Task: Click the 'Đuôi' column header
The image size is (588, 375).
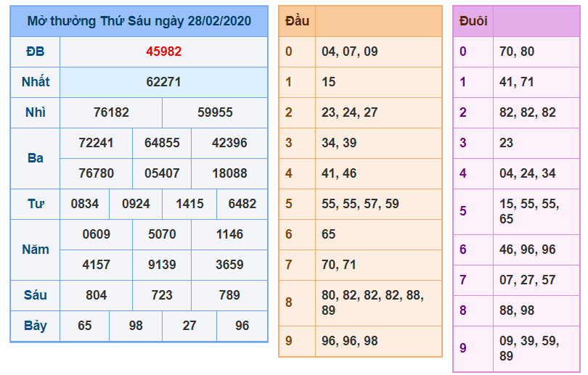Action: (473, 22)
